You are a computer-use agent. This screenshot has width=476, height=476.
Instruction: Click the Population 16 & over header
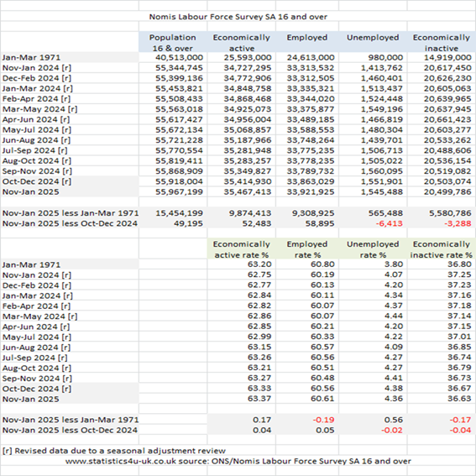(x=173, y=42)
